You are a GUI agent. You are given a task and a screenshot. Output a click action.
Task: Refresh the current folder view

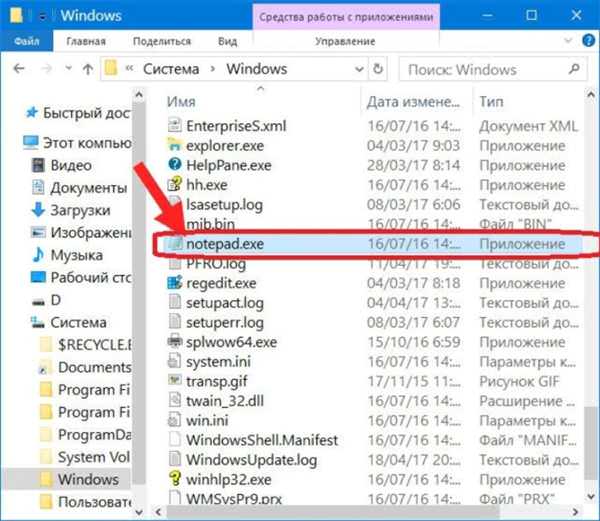pyautogui.click(x=378, y=69)
